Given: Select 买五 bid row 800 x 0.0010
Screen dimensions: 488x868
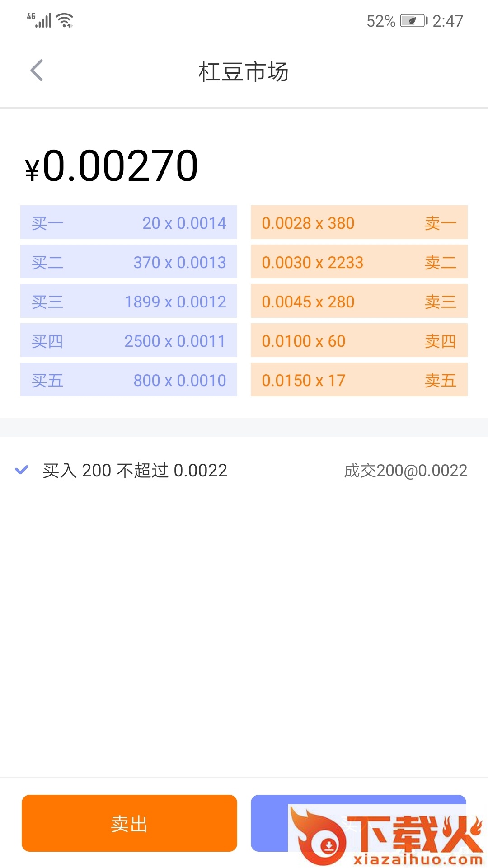Looking at the screenshot, I should click(129, 380).
